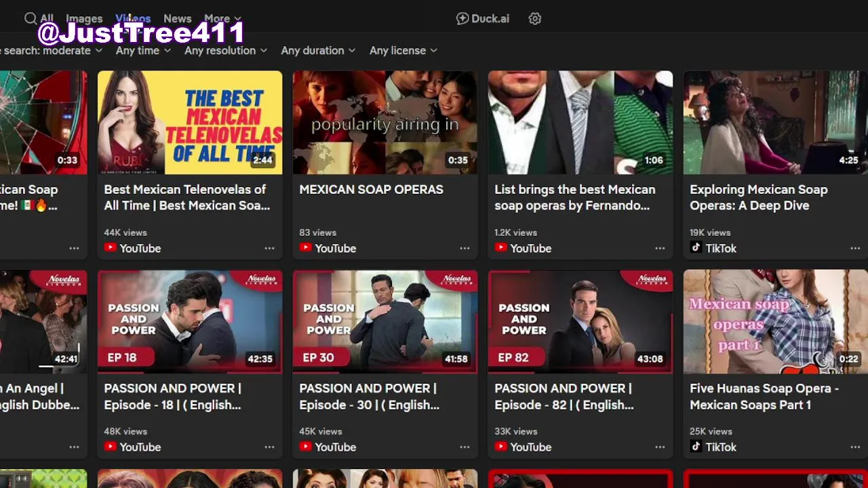The height and width of the screenshot is (488, 868).
Task: Open Best Mexican Telenovelas of All Time title
Action: tap(187, 197)
